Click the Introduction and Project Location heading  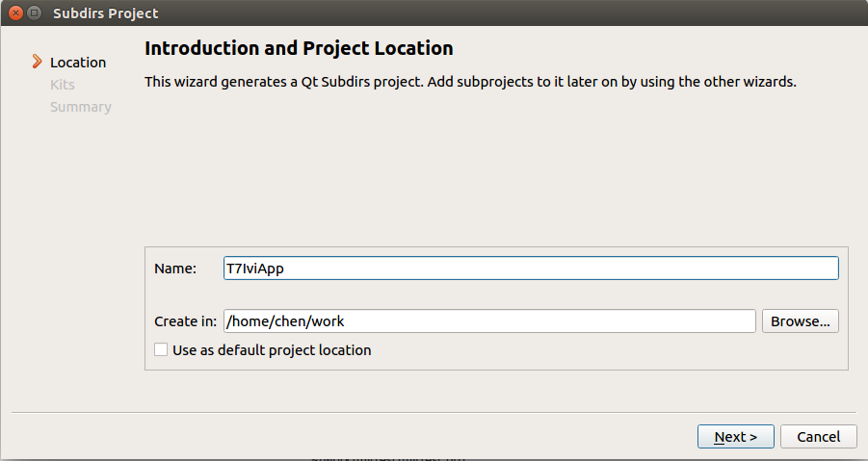click(x=299, y=48)
